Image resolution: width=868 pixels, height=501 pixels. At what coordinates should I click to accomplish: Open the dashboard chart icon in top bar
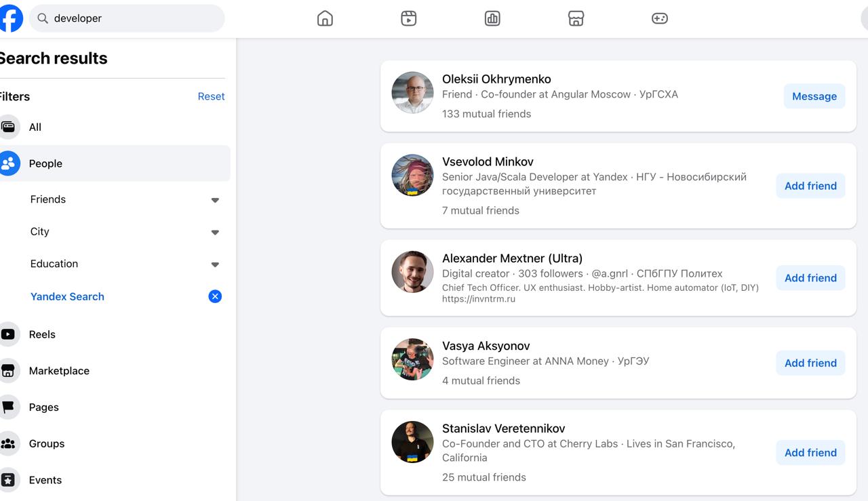(x=492, y=18)
